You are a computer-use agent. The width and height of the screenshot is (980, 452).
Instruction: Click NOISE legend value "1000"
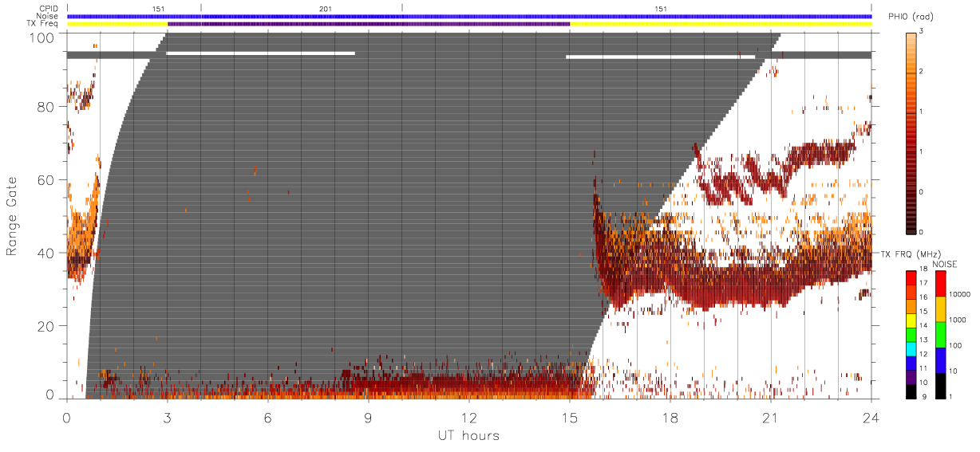(x=958, y=320)
